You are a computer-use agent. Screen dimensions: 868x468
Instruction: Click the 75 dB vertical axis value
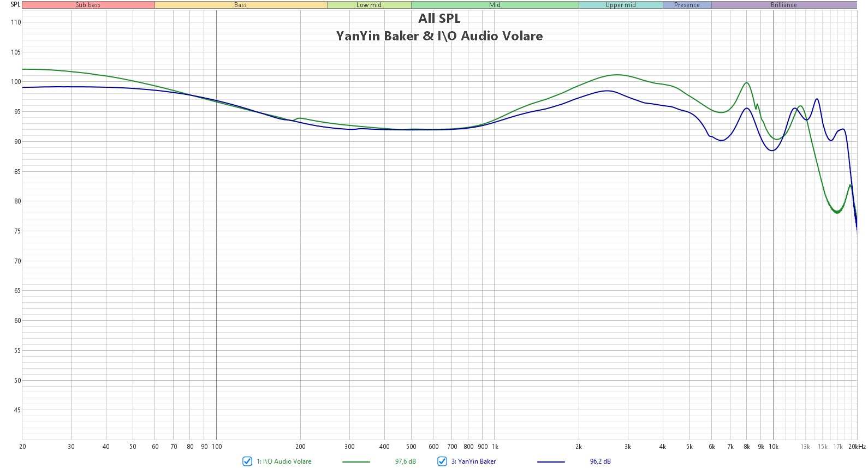[x=17, y=231]
